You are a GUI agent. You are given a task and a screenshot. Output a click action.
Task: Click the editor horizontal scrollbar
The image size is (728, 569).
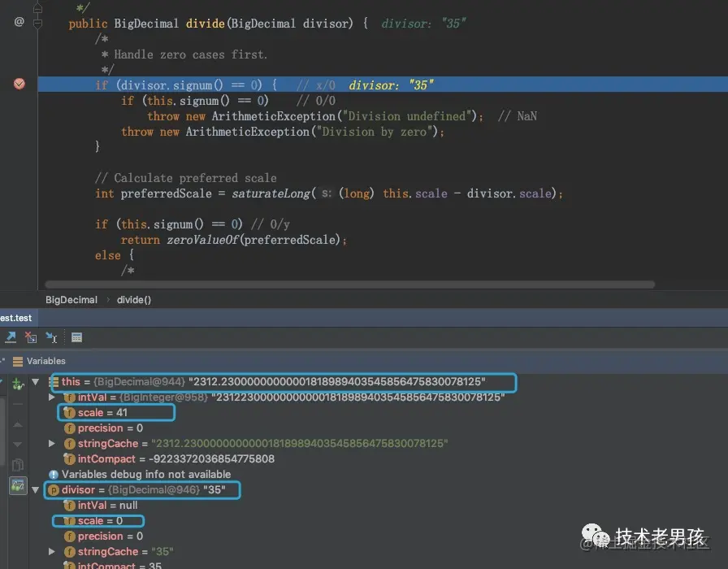(x=350, y=284)
